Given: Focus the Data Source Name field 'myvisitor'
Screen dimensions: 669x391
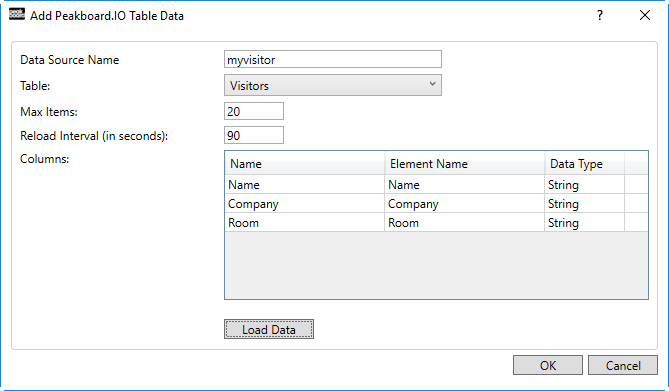Looking at the screenshot, I should pos(333,59).
